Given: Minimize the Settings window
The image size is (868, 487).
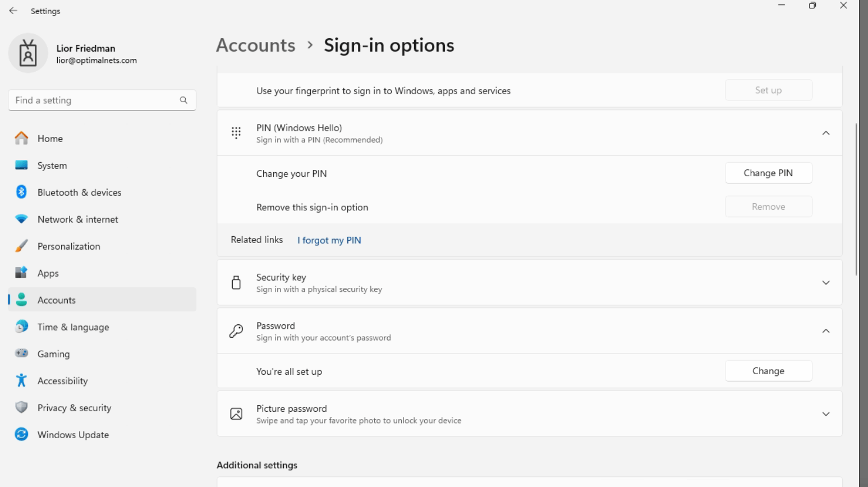Looking at the screenshot, I should 781,6.
